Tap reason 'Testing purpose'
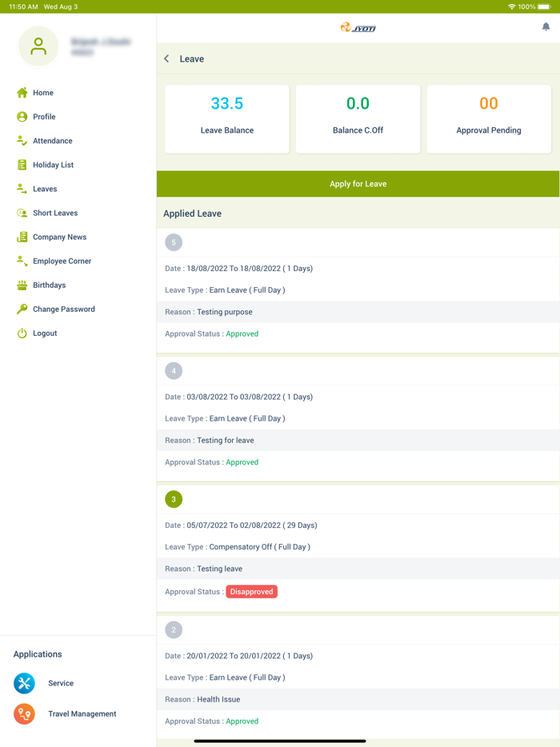Image resolution: width=560 pixels, height=747 pixels. pos(225,312)
